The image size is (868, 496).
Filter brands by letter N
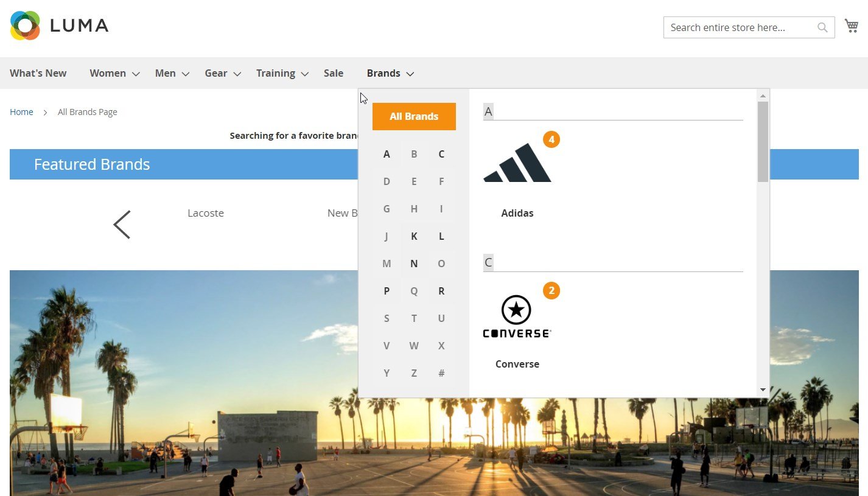[x=414, y=264]
